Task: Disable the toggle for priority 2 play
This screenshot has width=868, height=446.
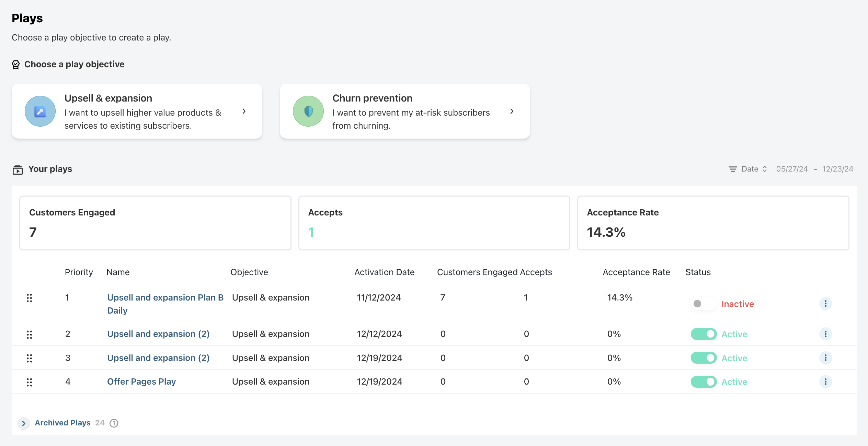Action: tap(704, 334)
